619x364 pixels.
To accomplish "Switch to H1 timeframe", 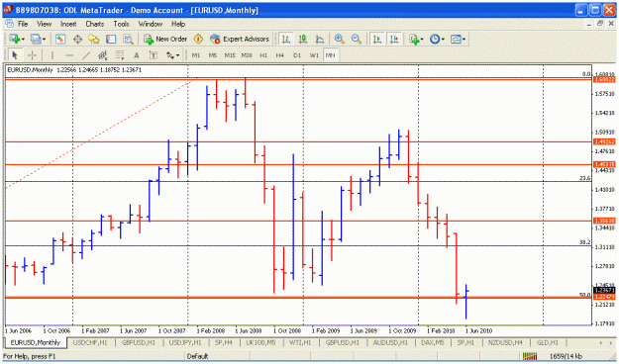I will pos(263,55).
